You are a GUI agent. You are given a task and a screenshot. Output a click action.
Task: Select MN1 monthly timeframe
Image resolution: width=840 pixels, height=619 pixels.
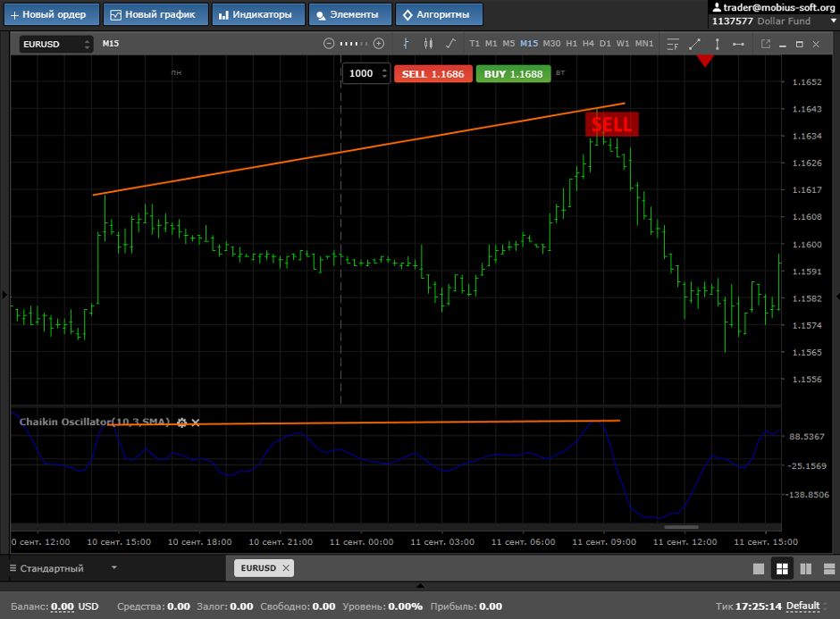644,44
